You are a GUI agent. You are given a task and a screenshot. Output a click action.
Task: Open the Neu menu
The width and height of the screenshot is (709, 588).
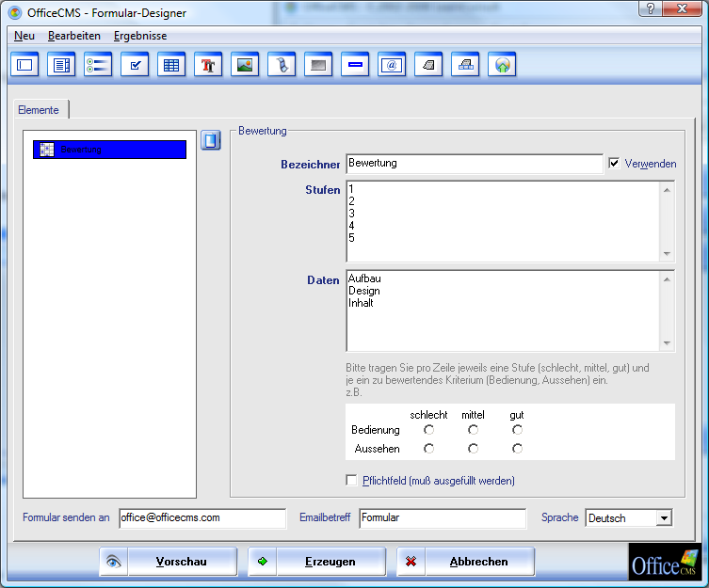click(x=24, y=36)
